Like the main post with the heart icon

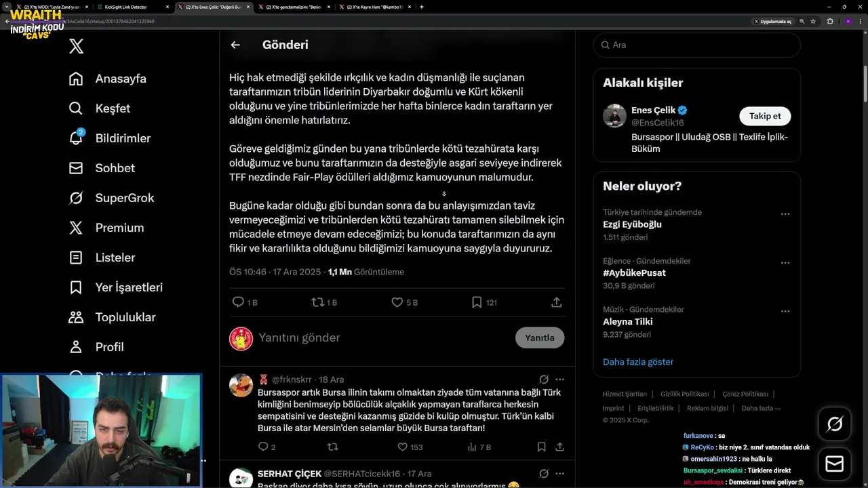tap(397, 302)
